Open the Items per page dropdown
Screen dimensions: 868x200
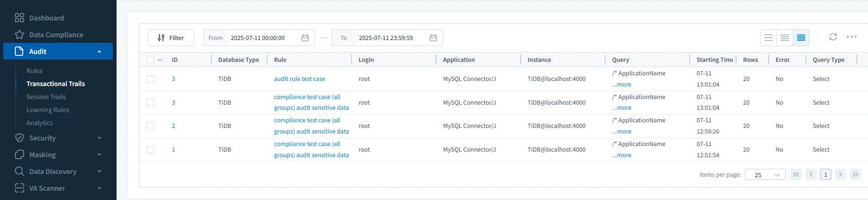click(765, 175)
